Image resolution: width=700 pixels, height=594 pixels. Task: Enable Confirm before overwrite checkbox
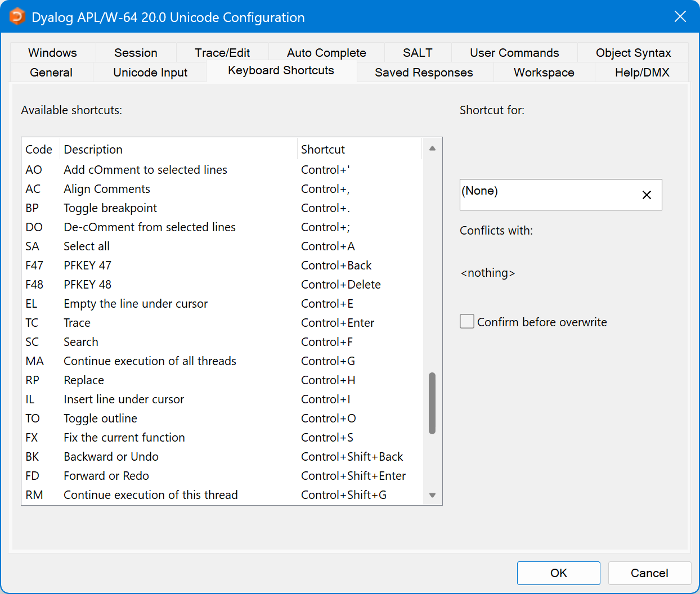pos(467,321)
